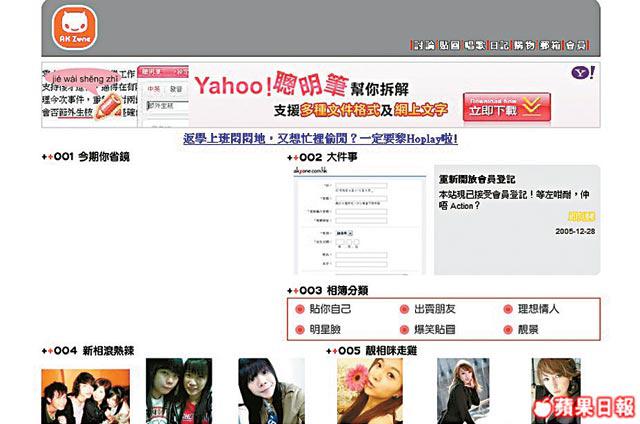Open the photo of two girls together

(179, 391)
